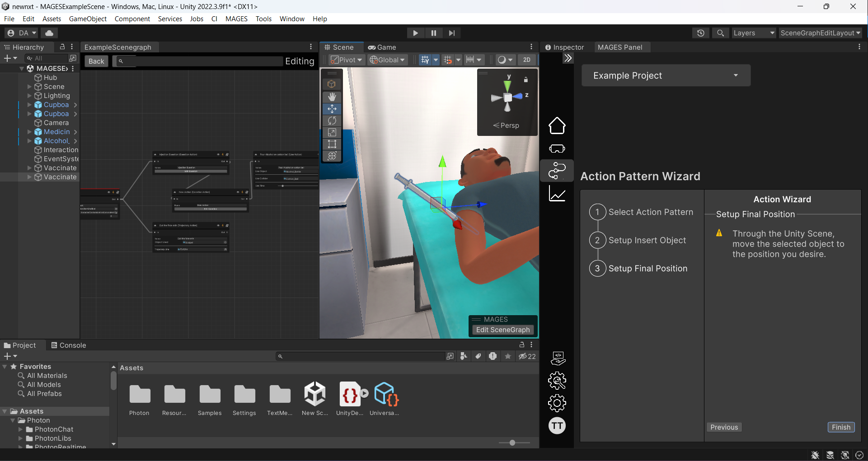Collapse MAGES Panel with double-arrow icon

pos(568,58)
